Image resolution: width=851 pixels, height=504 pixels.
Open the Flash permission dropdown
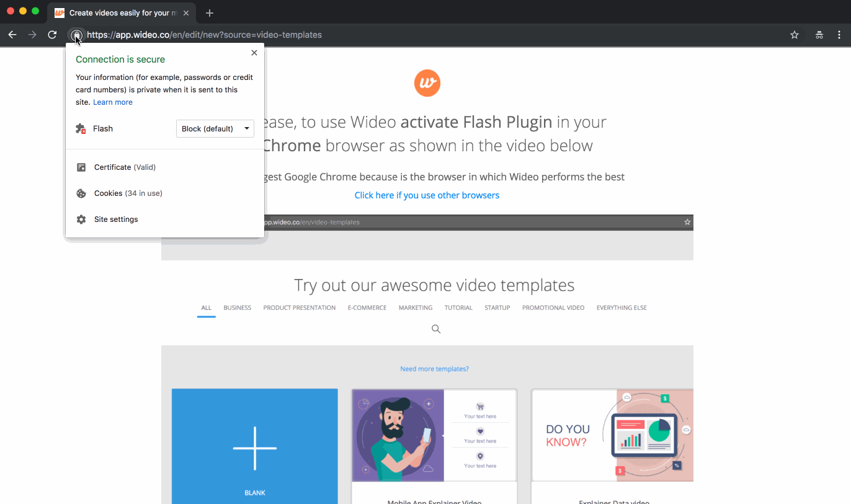click(x=215, y=129)
